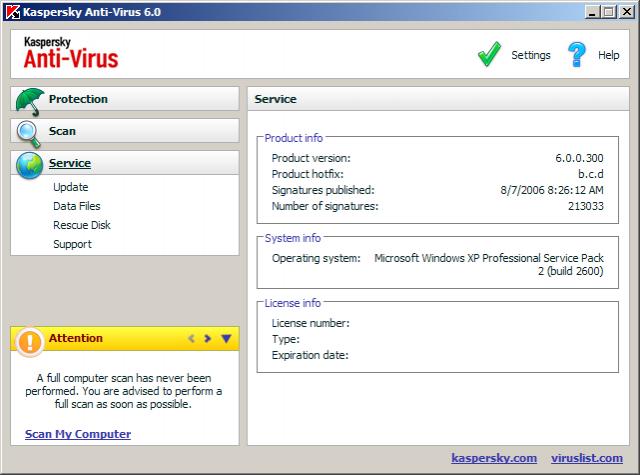Select signatures published date 8/7/2006 8:26:12 AM

[552, 190]
